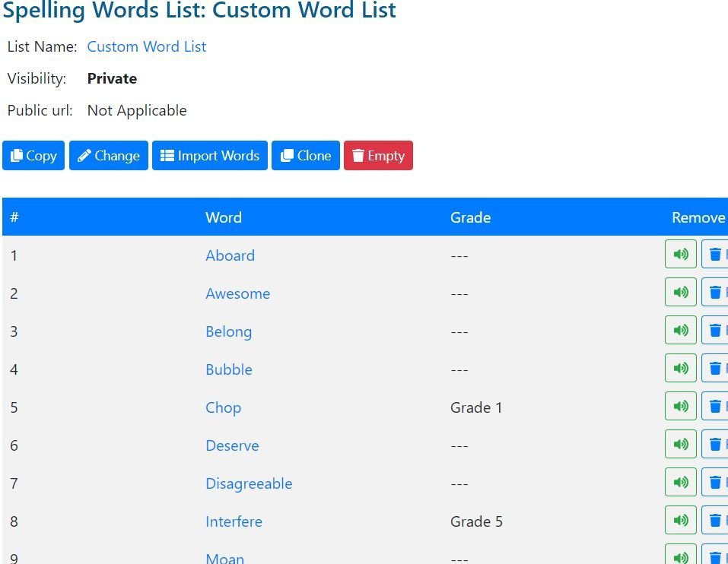728x564 pixels.
Task: Remove Interfere via trash icon
Action: (x=715, y=521)
